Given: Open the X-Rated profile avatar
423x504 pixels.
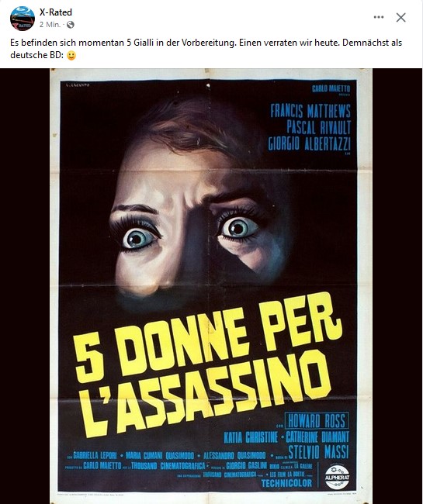Looking at the screenshot, I should click(23, 19).
